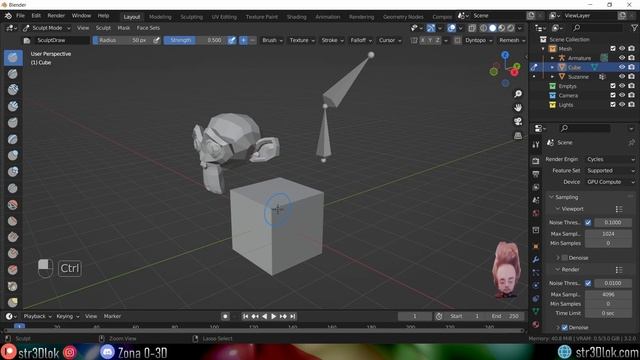This screenshot has width=640, height=360.
Task: Open the Texture dropdown
Action: pyautogui.click(x=302, y=40)
